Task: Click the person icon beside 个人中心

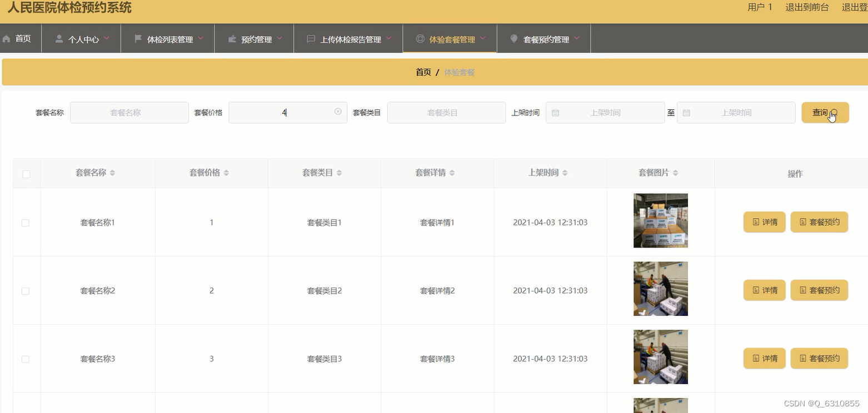Action: (x=59, y=39)
